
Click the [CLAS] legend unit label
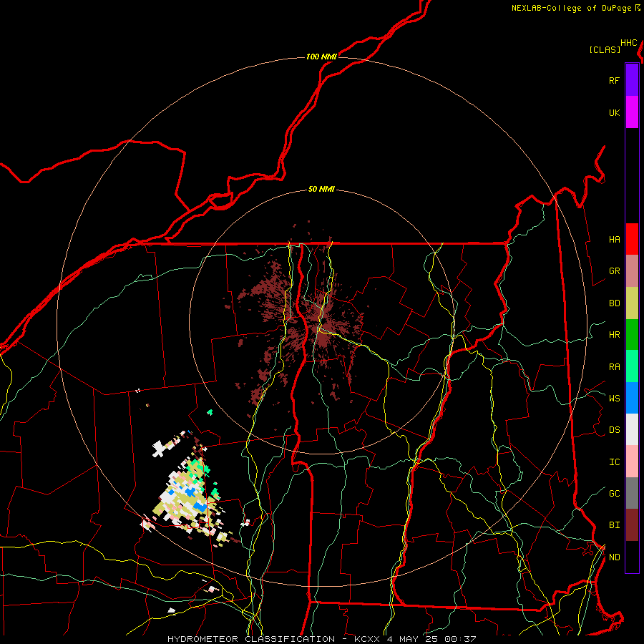click(605, 49)
